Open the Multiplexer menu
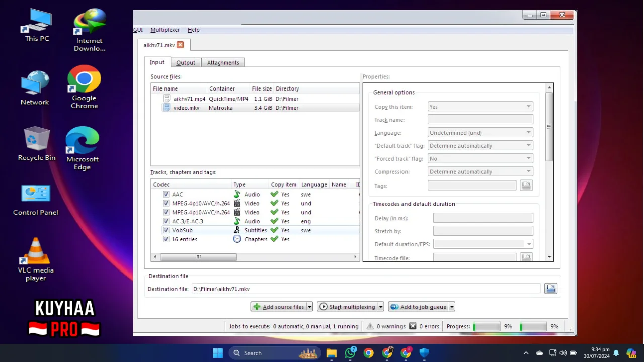 [165, 30]
